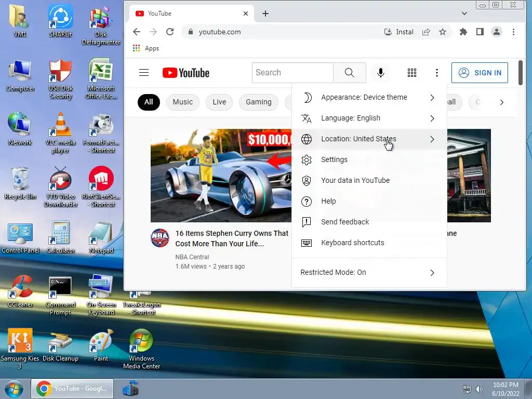Start voice search with microphone icon
Screen dimensions: 532x399
coord(381,73)
